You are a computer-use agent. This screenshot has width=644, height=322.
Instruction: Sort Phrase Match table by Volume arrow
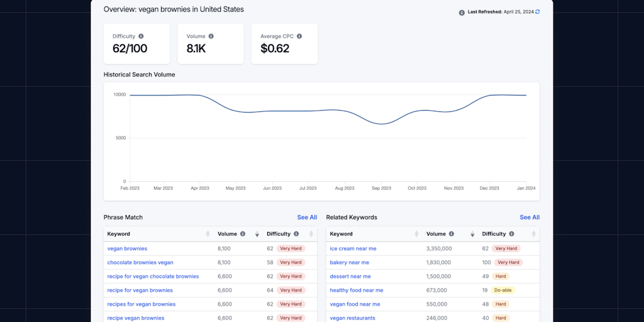(x=257, y=234)
